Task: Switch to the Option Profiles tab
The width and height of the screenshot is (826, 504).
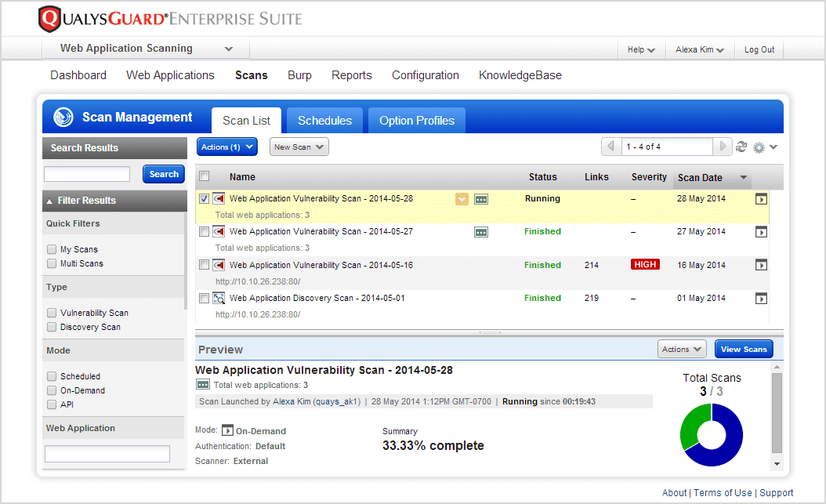Action: pos(417,121)
